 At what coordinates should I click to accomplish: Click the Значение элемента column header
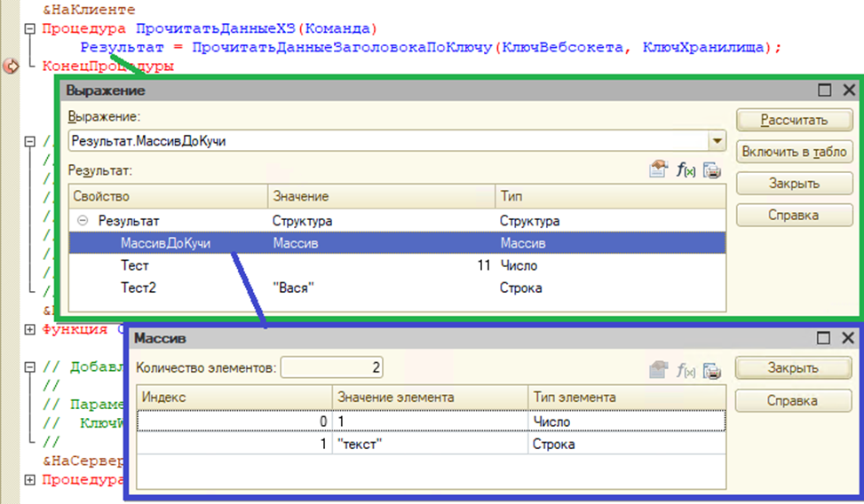point(430,398)
